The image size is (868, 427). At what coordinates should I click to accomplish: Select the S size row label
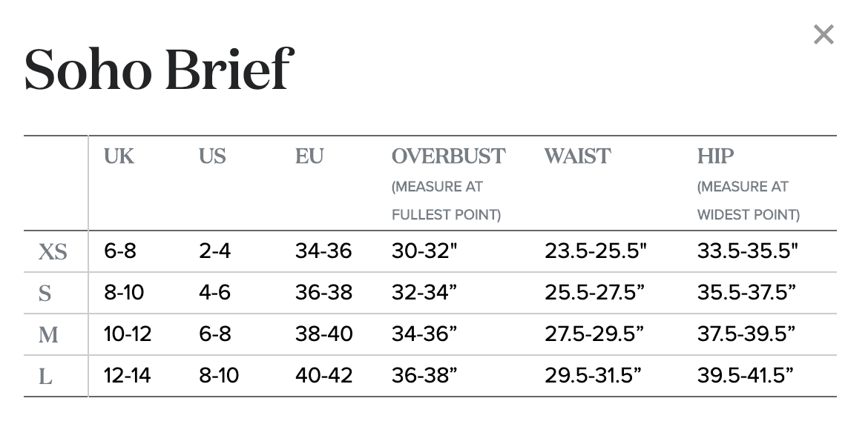click(x=45, y=293)
